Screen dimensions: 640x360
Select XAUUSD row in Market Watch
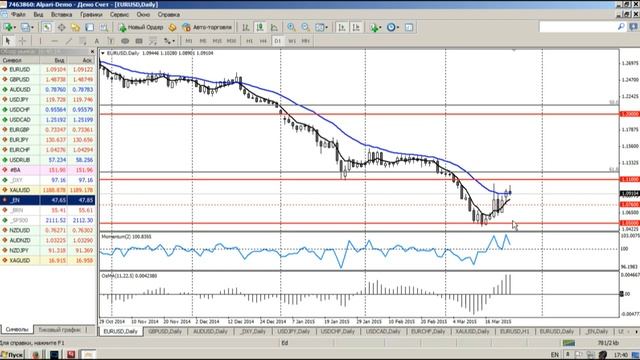48,190
